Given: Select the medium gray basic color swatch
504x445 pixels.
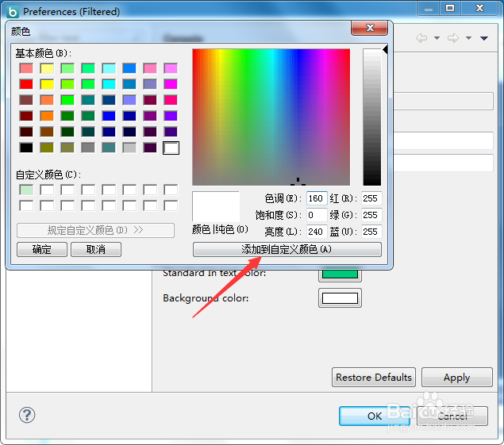Looking at the screenshot, I should tap(88, 148).
